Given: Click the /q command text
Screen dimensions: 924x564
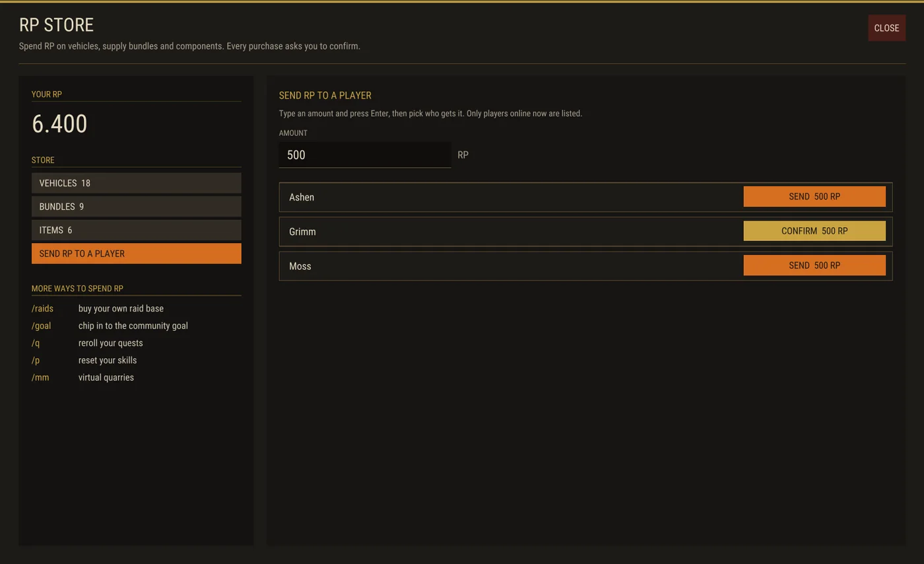Looking at the screenshot, I should point(36,343).
